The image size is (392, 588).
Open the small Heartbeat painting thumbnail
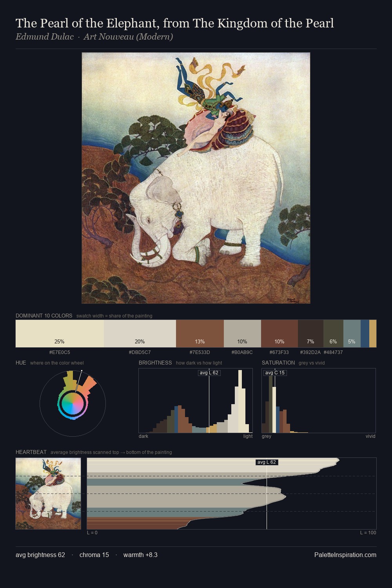(x=48, y=494)
